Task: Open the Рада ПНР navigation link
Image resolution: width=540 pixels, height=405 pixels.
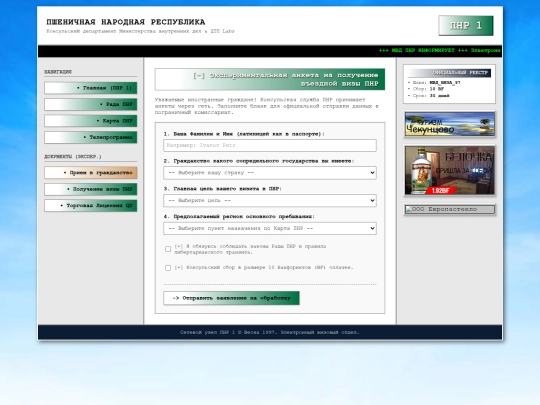Action: point(91,104)
